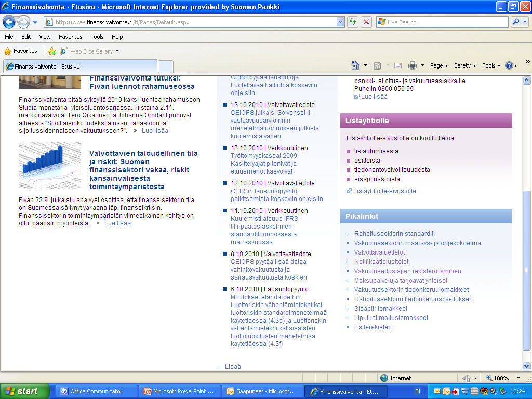532x399 pixels.
Task: Expand the Print options dropdown arrow
Action: [422, 65]
